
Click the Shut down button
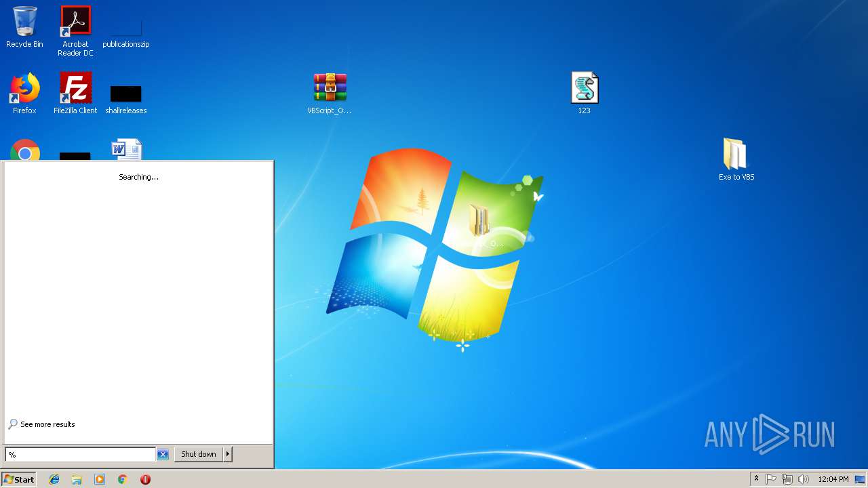[199, 454]
